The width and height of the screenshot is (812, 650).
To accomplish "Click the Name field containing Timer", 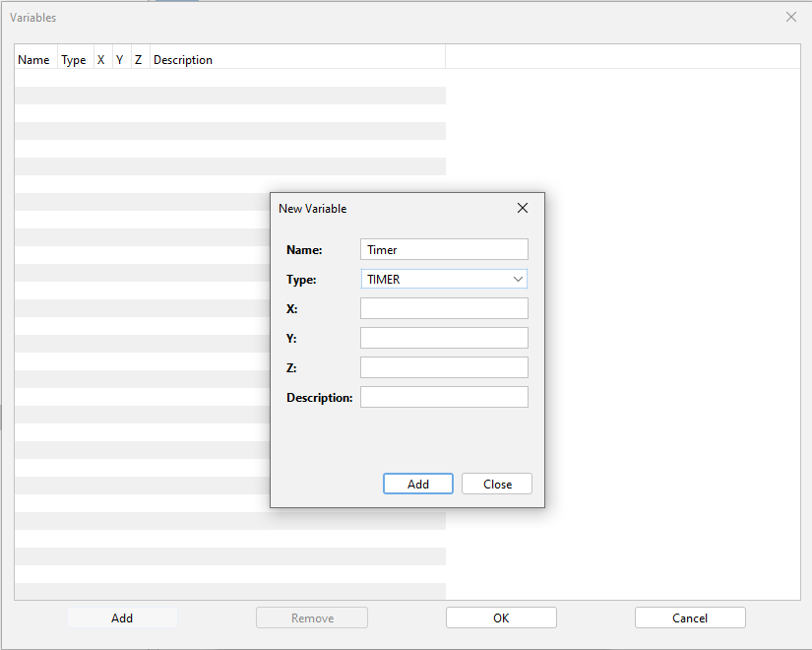I will click(444, 249).
